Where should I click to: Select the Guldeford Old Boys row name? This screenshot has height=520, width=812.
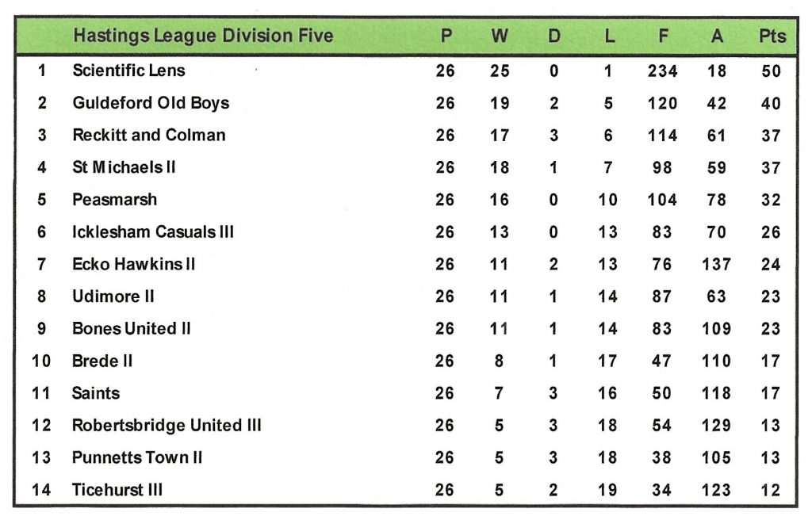tap(151, 103)
